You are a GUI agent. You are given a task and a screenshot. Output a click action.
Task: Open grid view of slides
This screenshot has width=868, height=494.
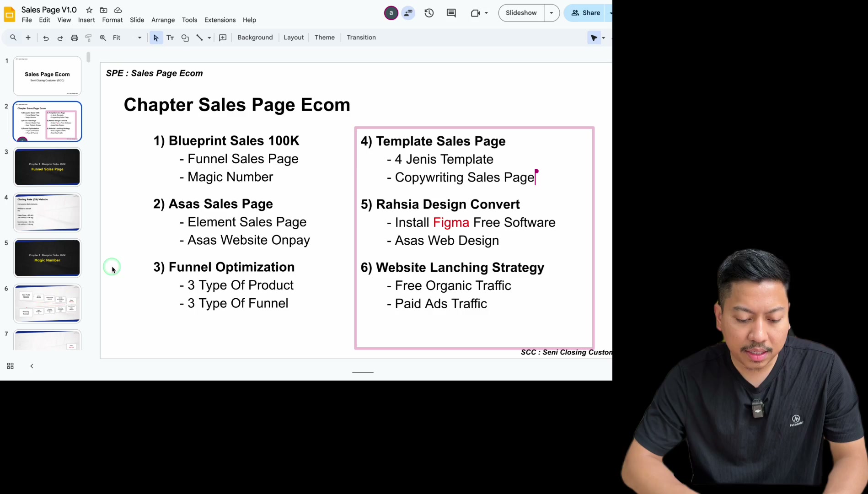(10, 366)
